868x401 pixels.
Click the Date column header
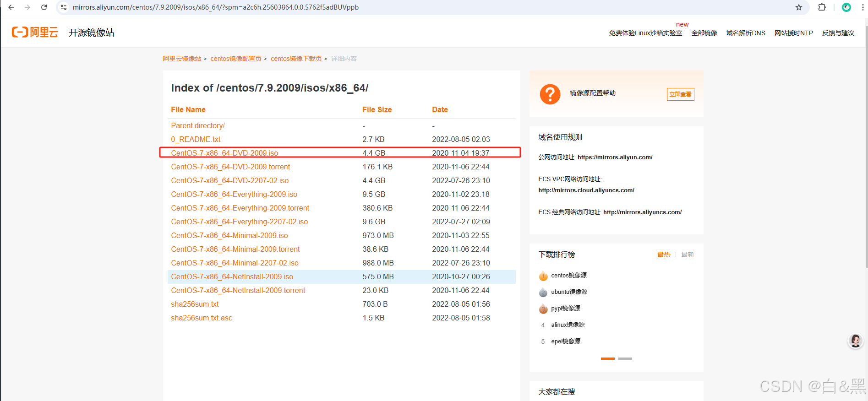[440, 109]
